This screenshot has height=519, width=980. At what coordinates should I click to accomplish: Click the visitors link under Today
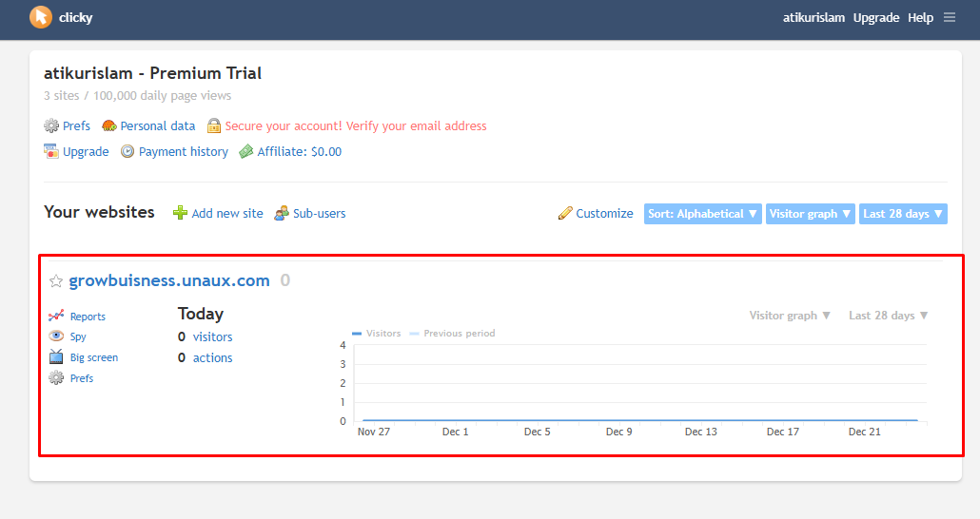click(x=212, y=336)
